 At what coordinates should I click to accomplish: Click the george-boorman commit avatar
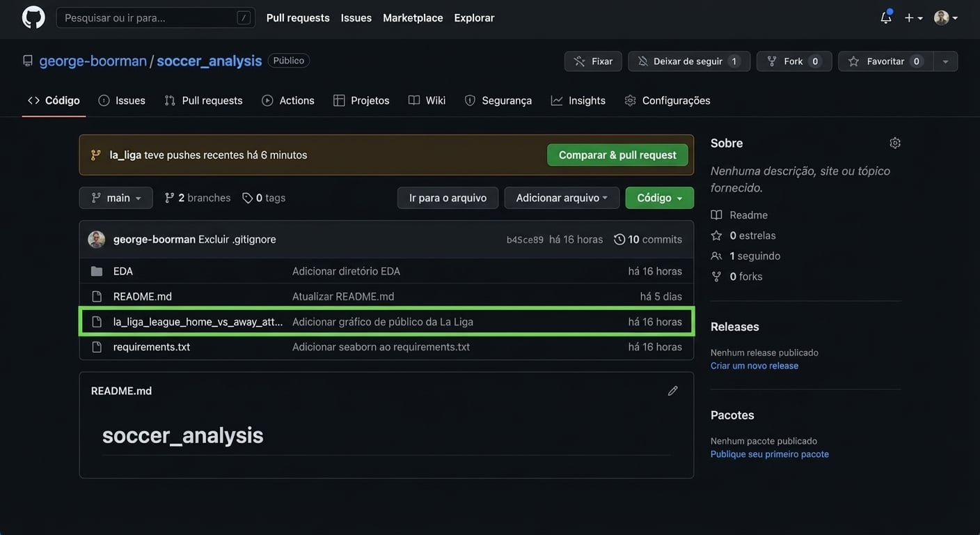click(97, 240)
